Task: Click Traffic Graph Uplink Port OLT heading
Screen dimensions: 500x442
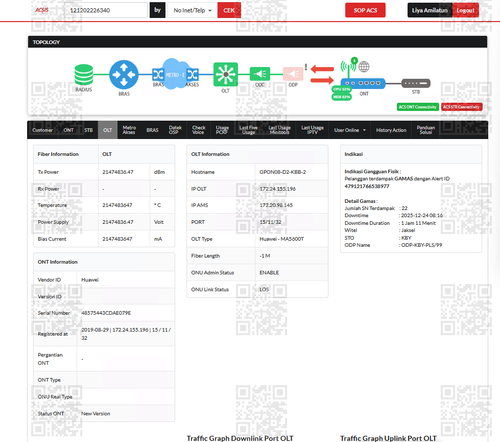Action: 388,438
